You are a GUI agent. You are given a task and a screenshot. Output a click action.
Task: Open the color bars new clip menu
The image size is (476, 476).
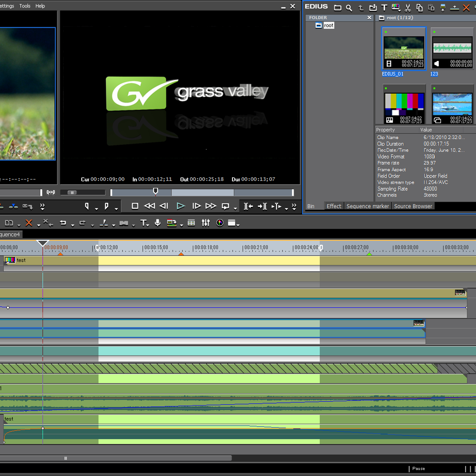(396, 8)
